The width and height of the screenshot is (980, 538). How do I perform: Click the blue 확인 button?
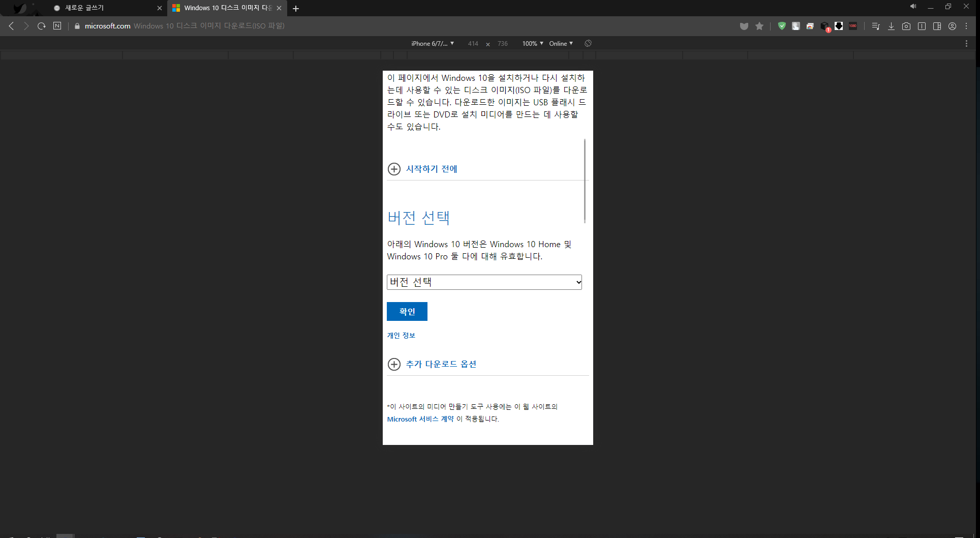pyautogui.click(x=407, y=312)
